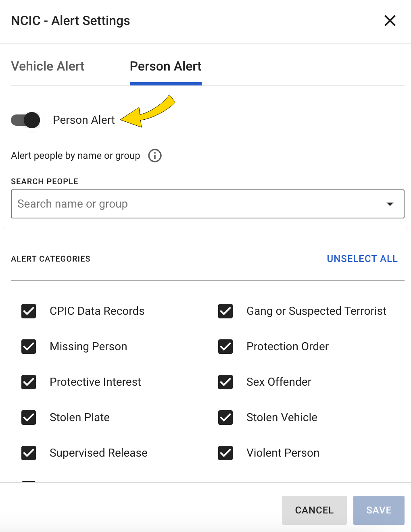Image resolution: width=411 pixels, height=532 pixels.
Task: Uncheck the Protective Interest checkbox
Action: [x=29, y=382]
